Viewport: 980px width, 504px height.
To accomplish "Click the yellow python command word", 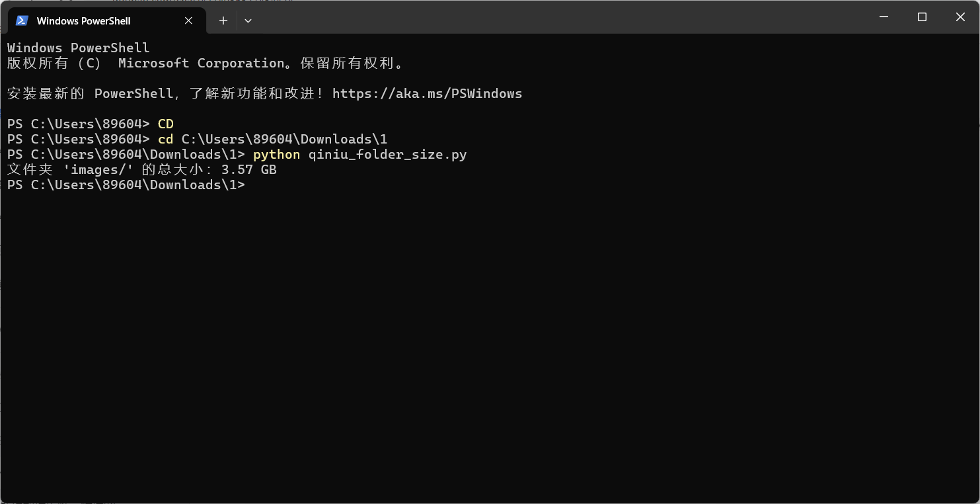I will click(276, 154).
